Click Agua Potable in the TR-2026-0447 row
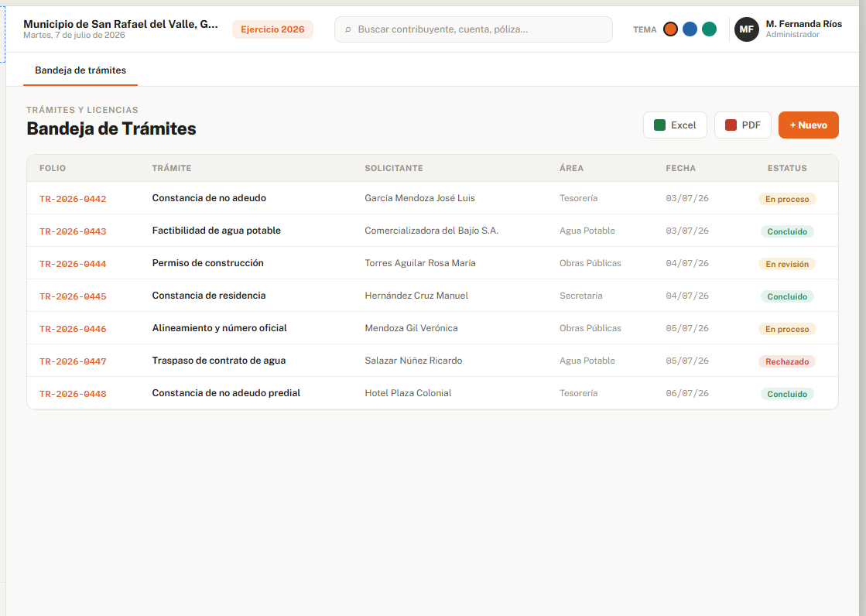 pos(587,361)
